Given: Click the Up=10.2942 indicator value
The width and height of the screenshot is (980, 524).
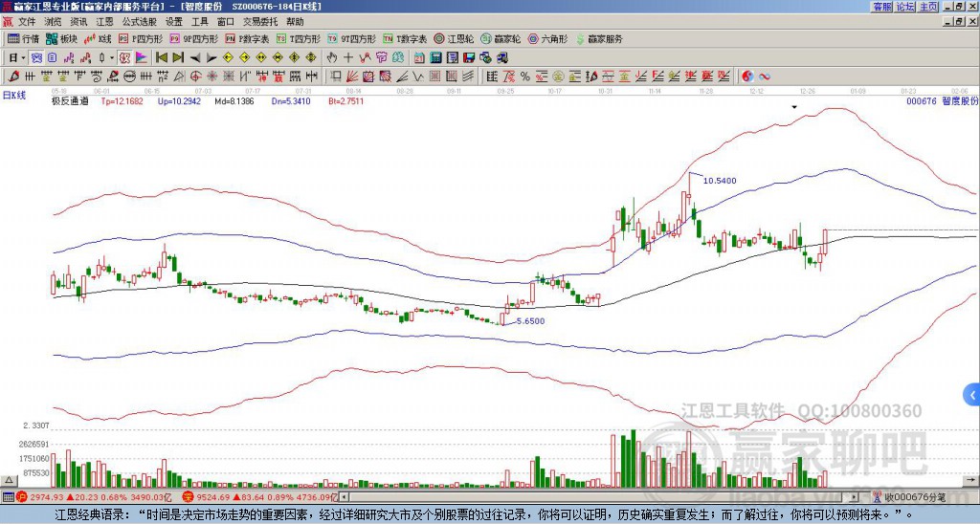Looking at the screenshot, I should pos(179,100).
